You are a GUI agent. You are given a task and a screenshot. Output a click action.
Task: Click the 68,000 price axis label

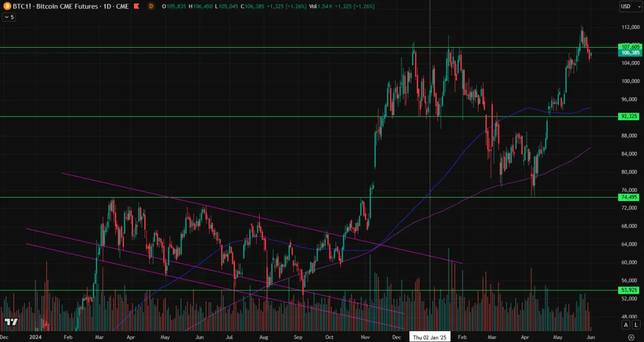click(x=630, y=226)
